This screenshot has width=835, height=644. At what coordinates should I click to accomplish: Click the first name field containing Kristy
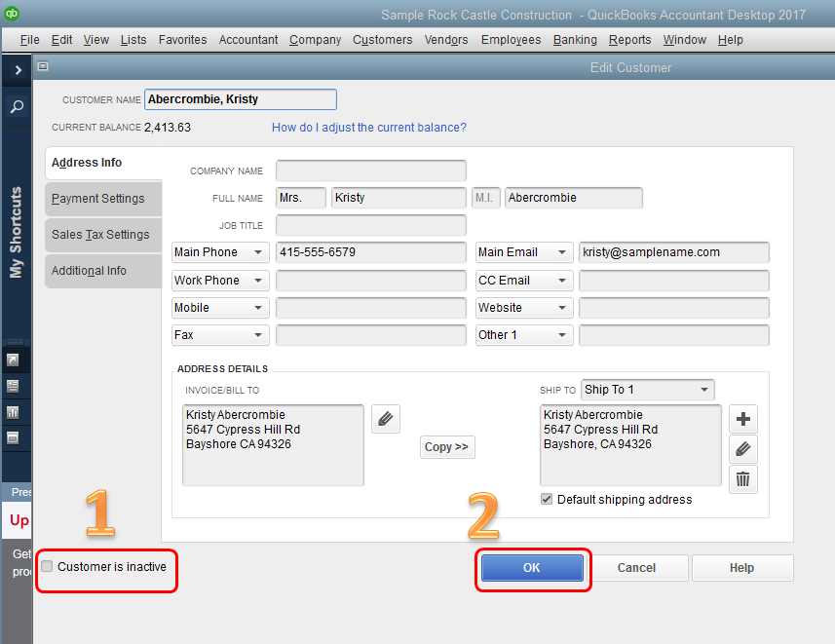[x=399, y=198]
